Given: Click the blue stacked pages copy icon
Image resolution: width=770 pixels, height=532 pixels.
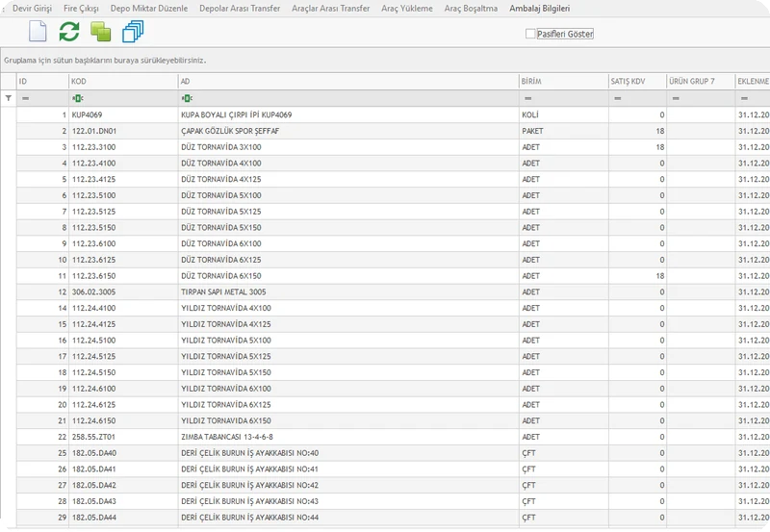Looking at the screenshot, I should [133, 32].
